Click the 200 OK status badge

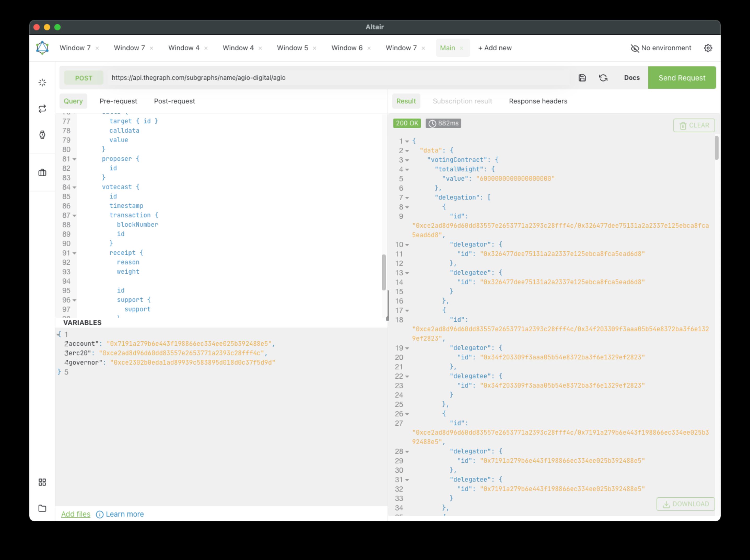(407, 123)
